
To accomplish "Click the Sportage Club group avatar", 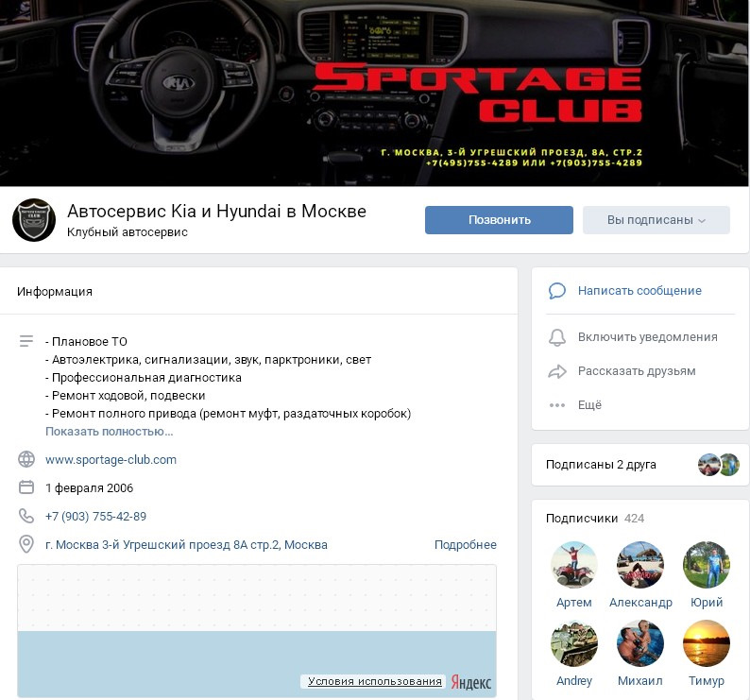I will coord(34,220).
